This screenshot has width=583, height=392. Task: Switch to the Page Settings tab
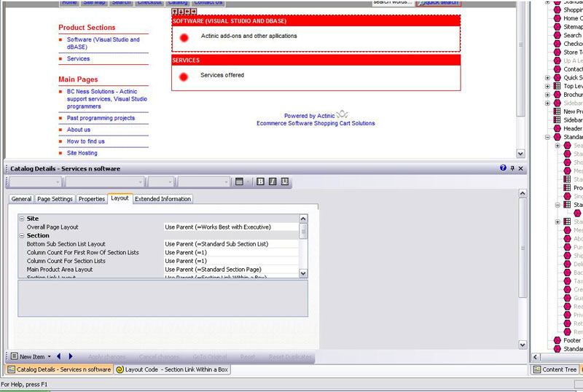click(55, 199)
